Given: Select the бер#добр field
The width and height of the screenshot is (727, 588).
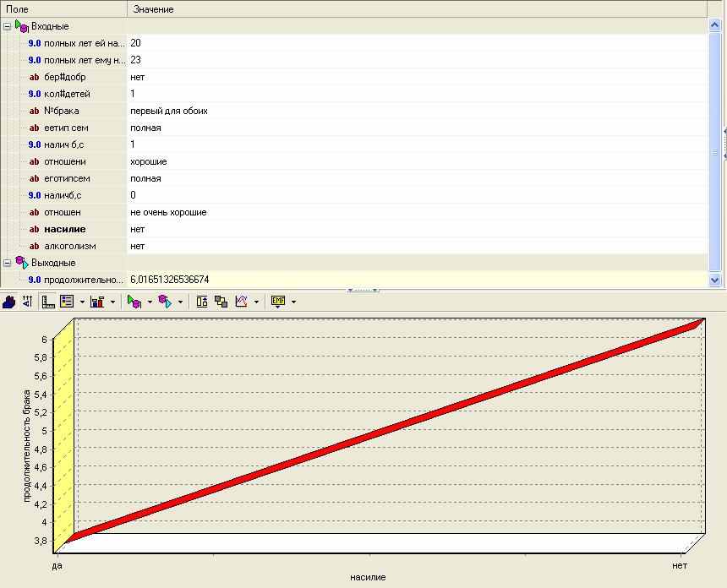Looking at the screenshot, I should pos(65,77).
